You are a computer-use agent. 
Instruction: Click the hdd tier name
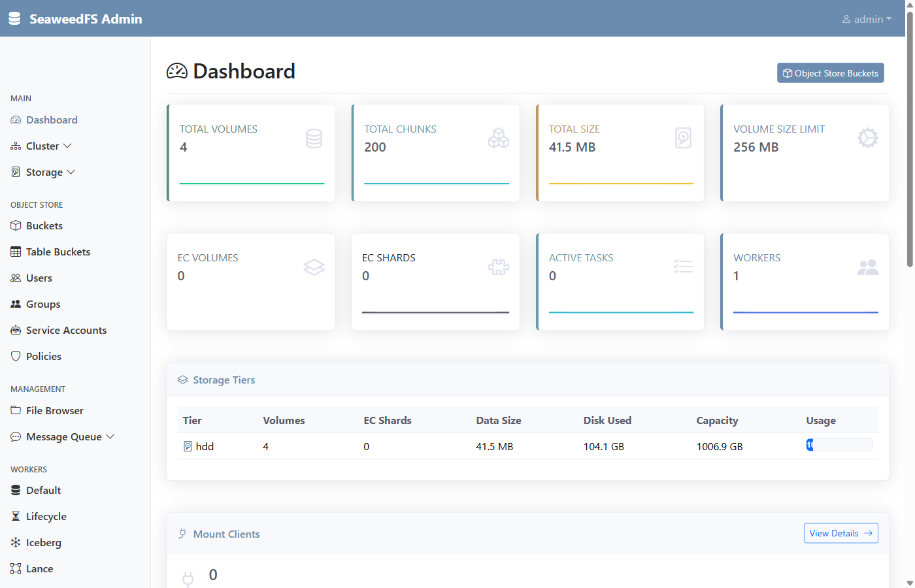(205, 447)
